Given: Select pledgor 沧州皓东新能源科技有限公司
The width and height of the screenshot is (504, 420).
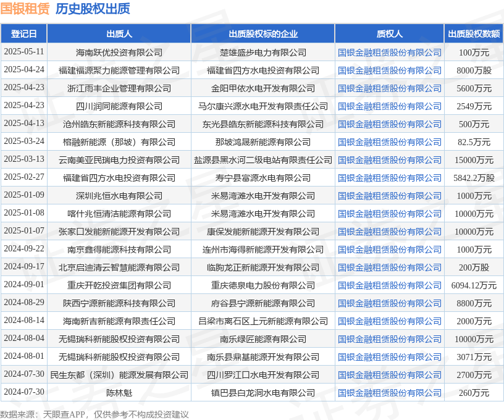Looking at the screenshot, I should (x=119, y=124).
